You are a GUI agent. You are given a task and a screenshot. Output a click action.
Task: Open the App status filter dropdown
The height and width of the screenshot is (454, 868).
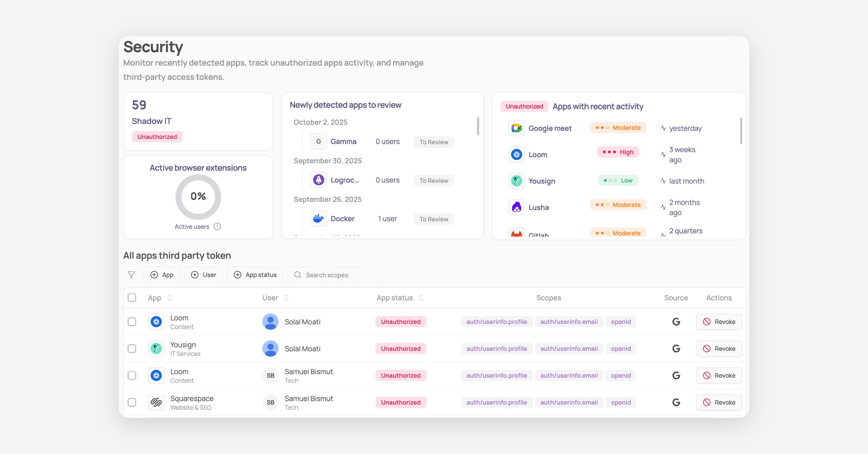coord(255,275)
